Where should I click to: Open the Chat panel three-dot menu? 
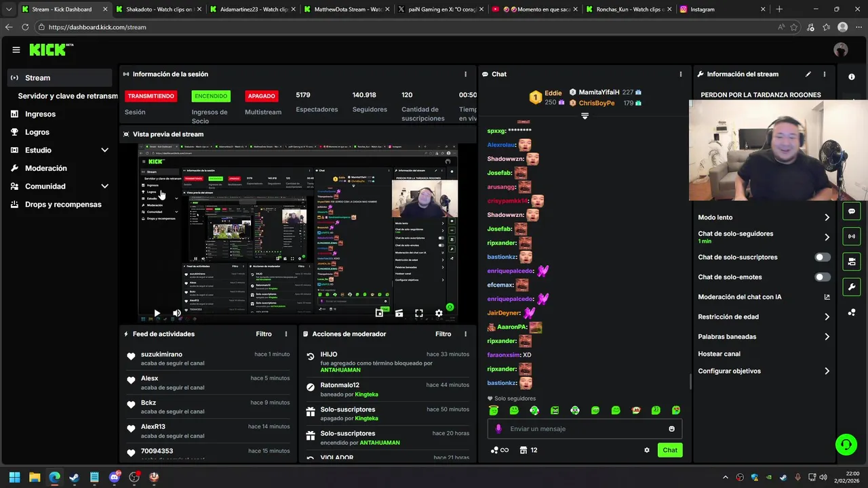(681, 74)
